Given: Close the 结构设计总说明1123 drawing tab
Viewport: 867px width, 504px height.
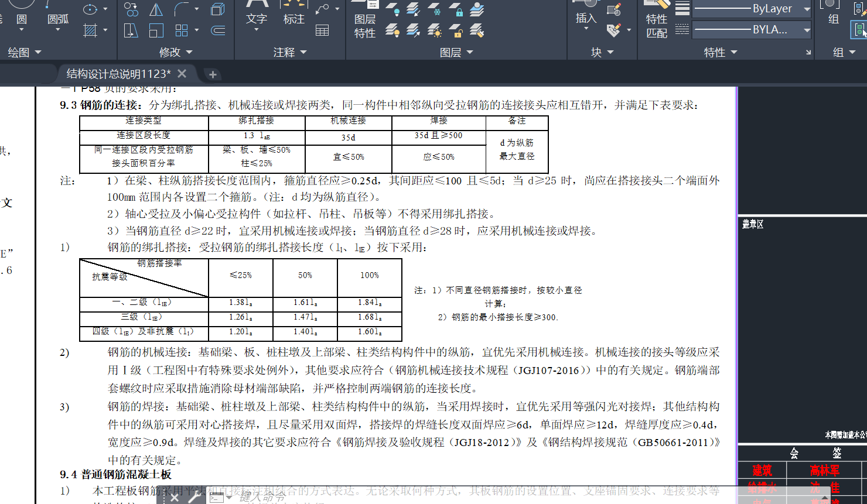Looking at the screenshot, I should [x=182, y=74].
